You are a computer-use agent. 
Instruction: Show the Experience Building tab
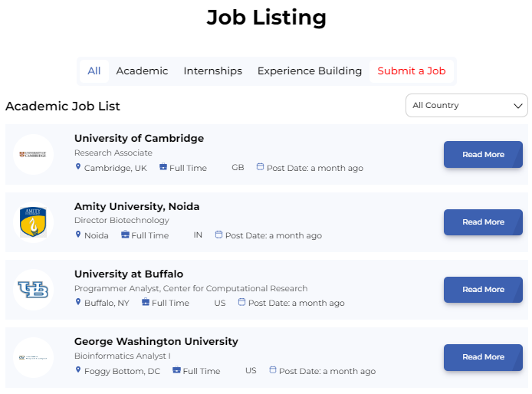[x=309, y=71]
